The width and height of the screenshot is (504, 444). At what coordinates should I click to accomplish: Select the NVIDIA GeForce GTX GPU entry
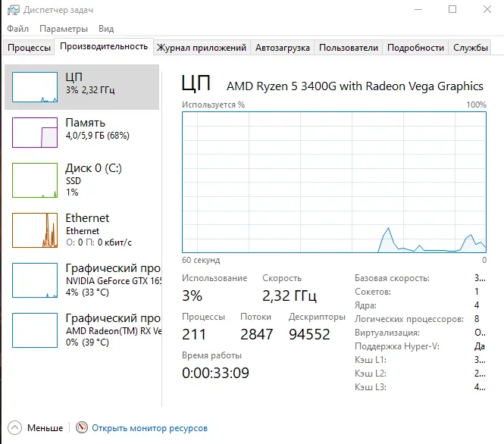tap(82, 280)
